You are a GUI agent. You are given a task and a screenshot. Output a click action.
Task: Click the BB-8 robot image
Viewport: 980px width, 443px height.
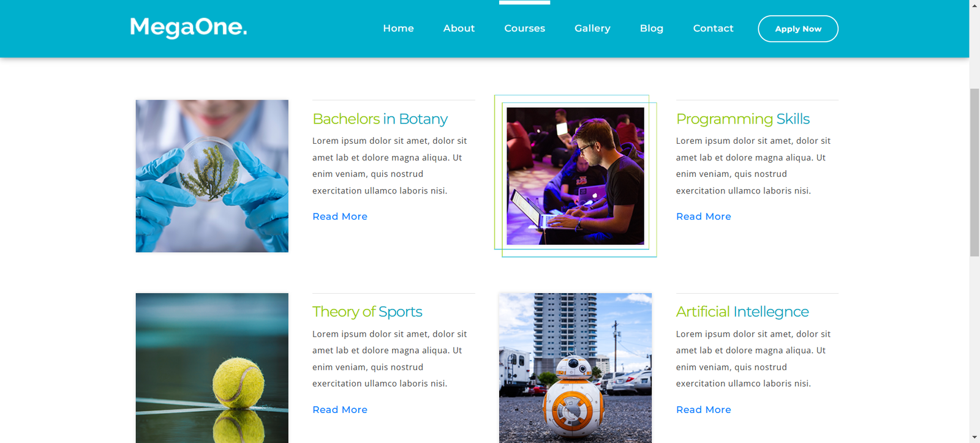pos(575,368)
